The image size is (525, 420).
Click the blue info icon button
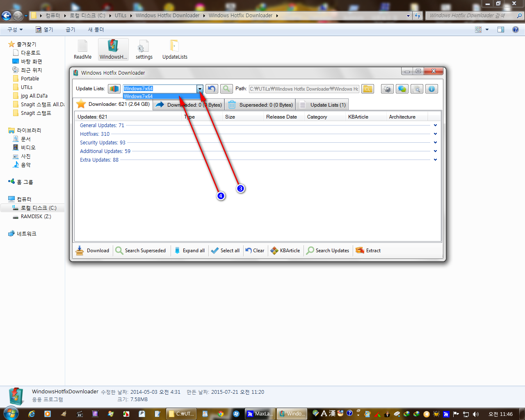pos(431,89)
